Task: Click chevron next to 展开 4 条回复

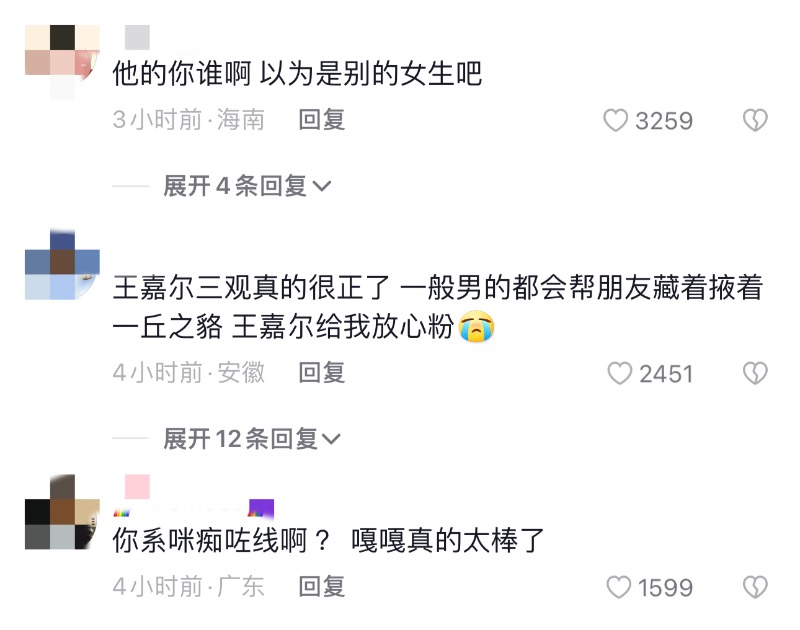Action: (x=322, y=186)
